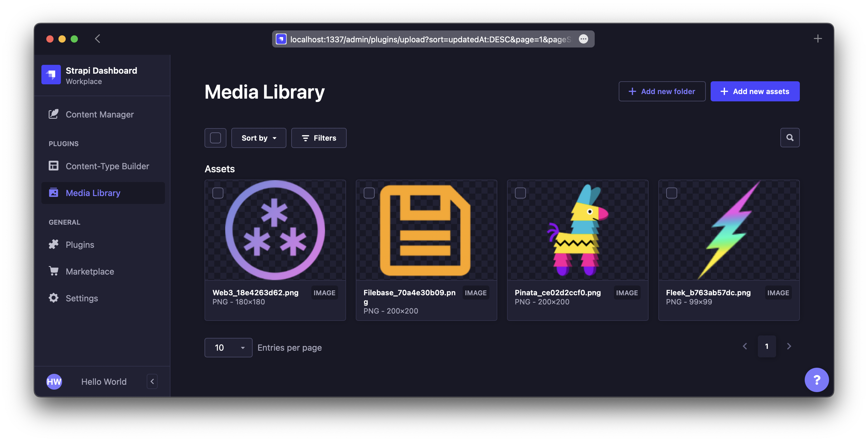
Task: Collapse the sidebar navigation with chevron
Action: pos(152,381)
